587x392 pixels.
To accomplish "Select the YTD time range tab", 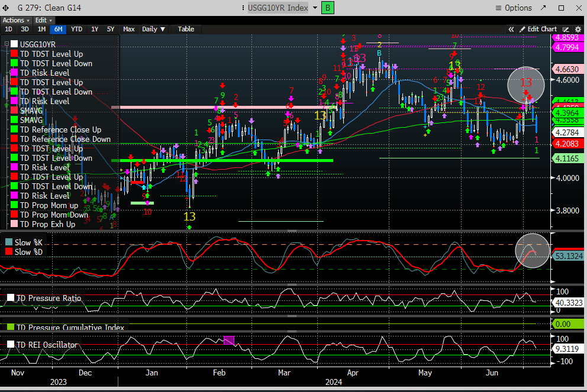I will tap(76, 29).
